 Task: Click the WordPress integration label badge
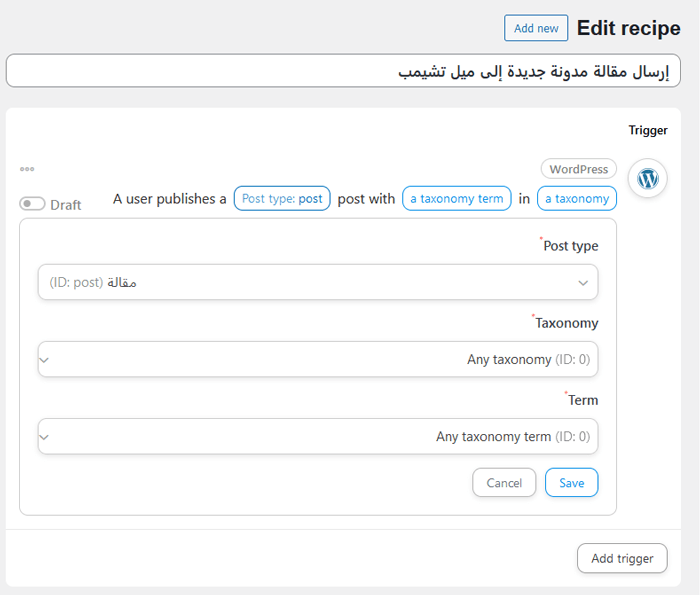pyautogui.click(x=579, y=169)
